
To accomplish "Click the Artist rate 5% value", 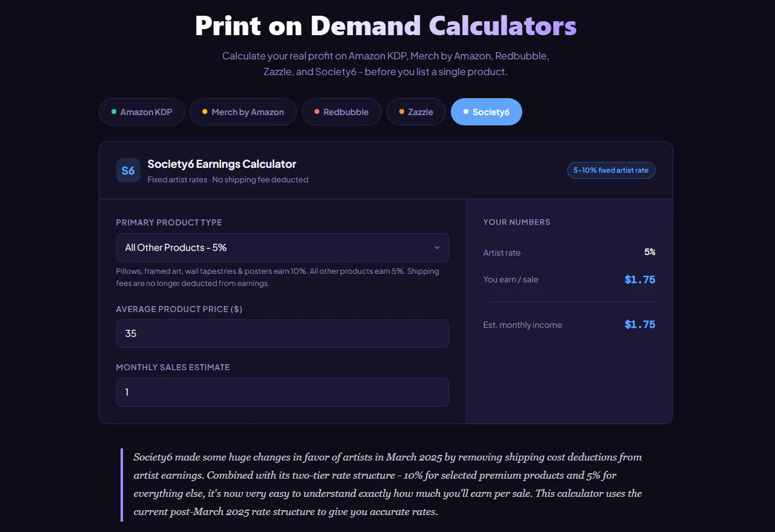I will [x=650, y=252].
